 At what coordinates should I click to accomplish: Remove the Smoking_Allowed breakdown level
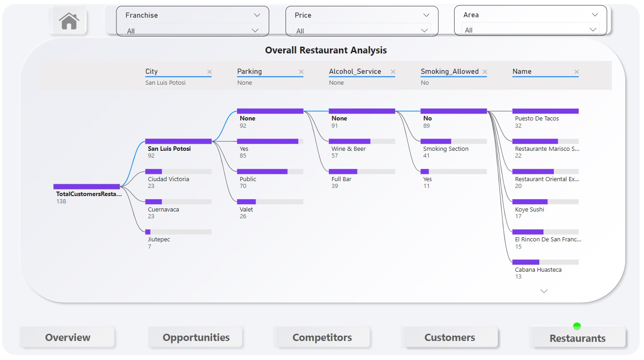pyautogui.click(x=485, y=72)
